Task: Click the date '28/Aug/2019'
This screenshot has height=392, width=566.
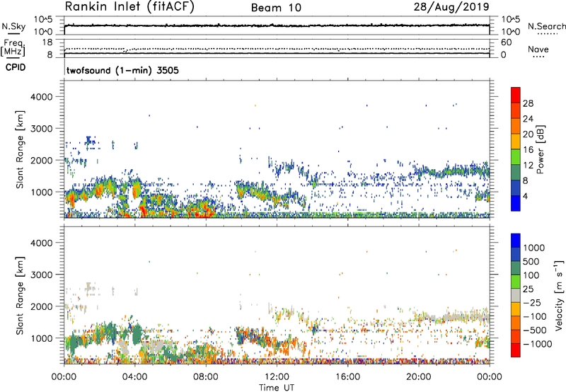Action: (x=451, y=7)
